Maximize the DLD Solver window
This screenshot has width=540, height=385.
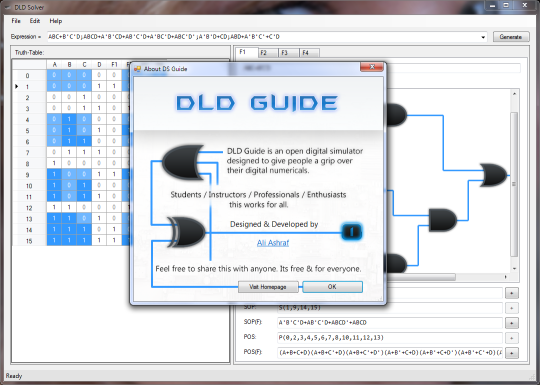(x=506, y=6)
